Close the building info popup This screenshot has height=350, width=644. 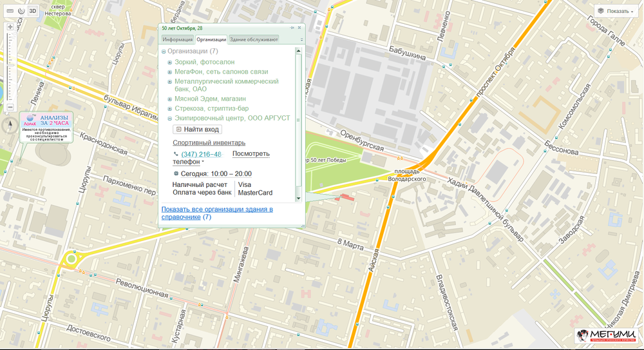299,28
